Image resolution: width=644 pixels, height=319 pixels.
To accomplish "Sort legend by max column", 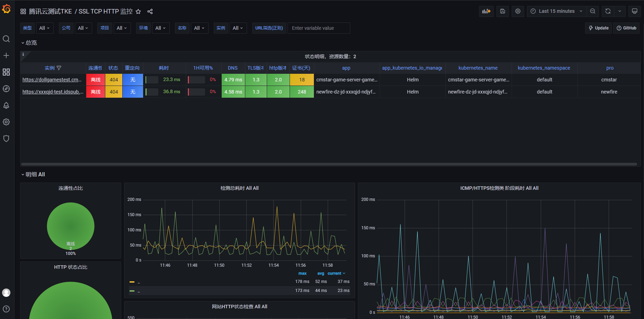I will click(x=302, y=273).
